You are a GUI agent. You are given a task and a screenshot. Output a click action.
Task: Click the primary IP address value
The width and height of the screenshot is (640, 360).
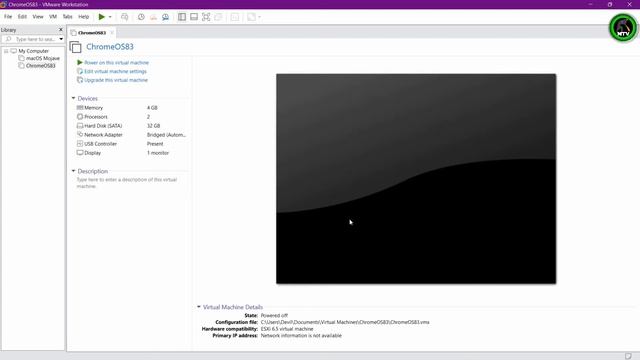(301, 336)
